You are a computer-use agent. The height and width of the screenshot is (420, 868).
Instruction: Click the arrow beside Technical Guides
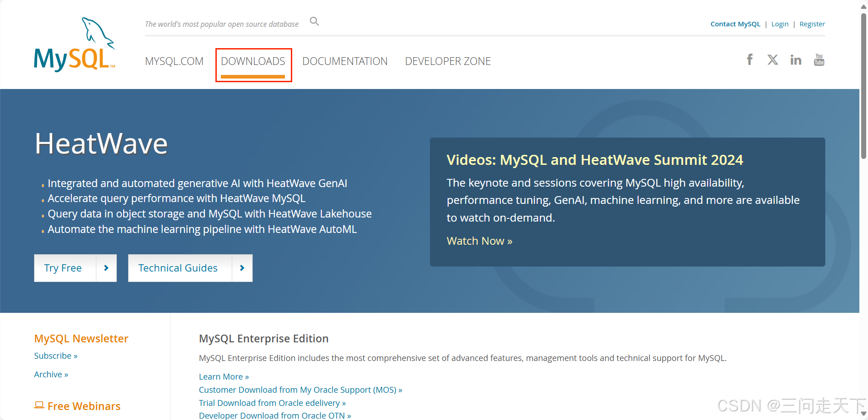click(242, 268)
